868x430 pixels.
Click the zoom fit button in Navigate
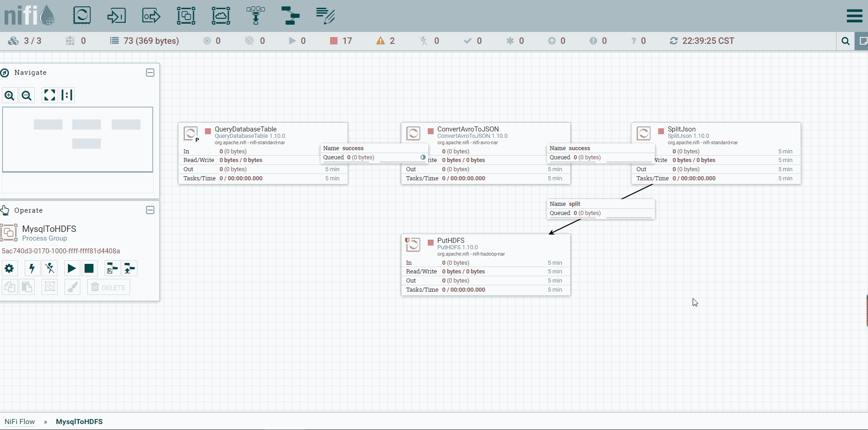(x=49, y=95)
